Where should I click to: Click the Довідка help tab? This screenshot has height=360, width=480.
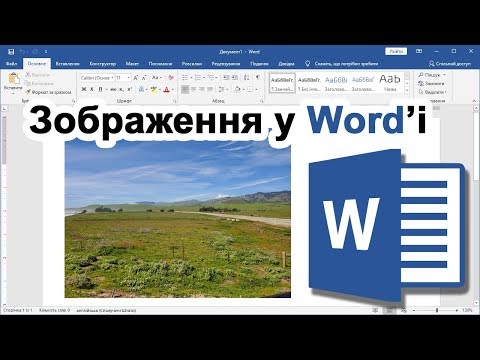coord(286,64)
